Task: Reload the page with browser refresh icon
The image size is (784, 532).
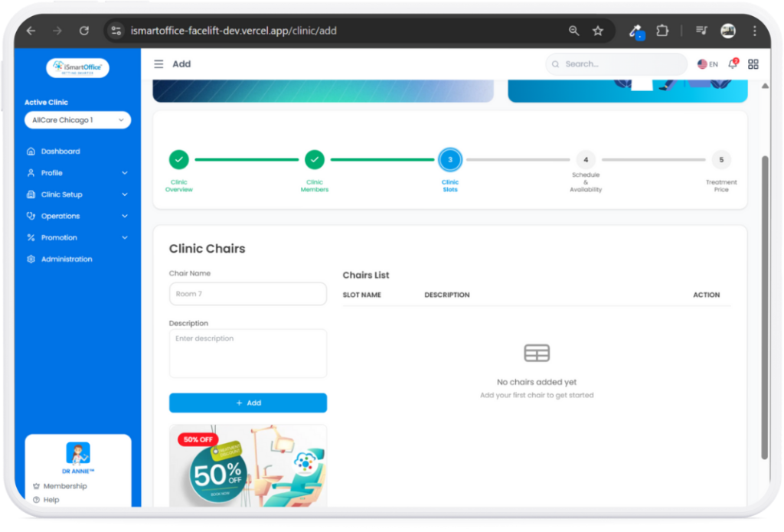Action: pyautogui.click(x=84, y=31)
